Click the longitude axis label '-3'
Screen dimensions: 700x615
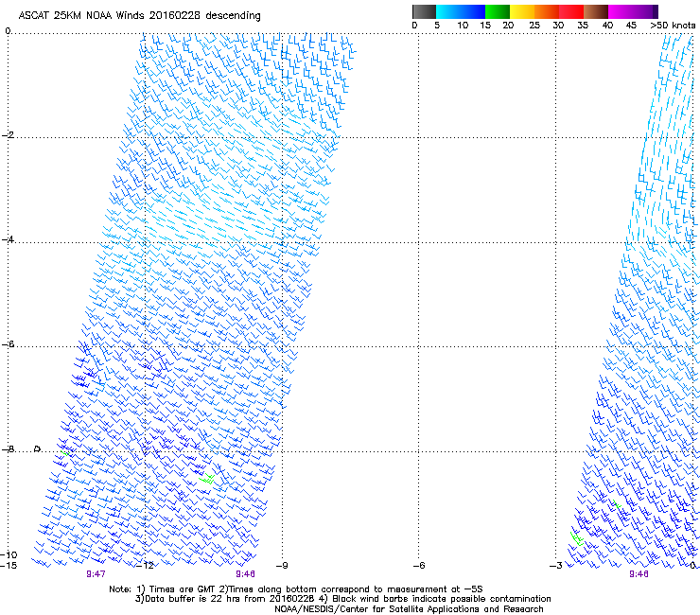[556, 566]
